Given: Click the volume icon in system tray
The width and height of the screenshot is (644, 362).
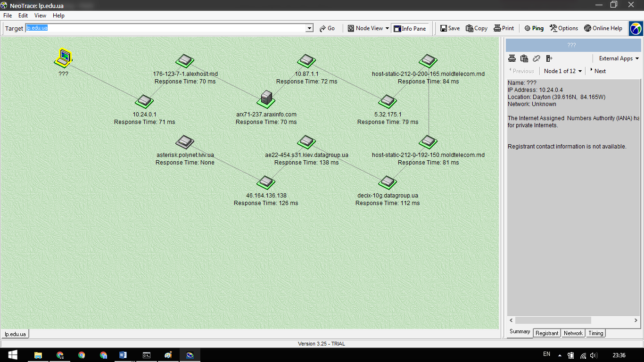Looking at the screenshot, I should (594, 355).
